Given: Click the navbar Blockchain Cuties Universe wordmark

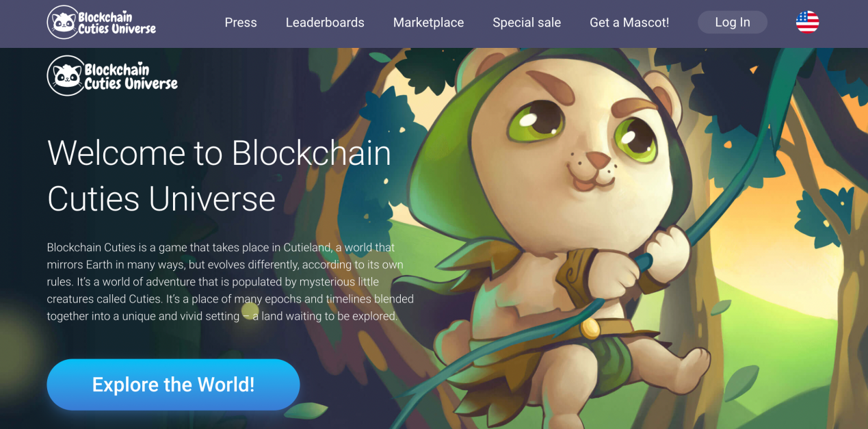Looking at the screenshot, I should pos(117,23).
